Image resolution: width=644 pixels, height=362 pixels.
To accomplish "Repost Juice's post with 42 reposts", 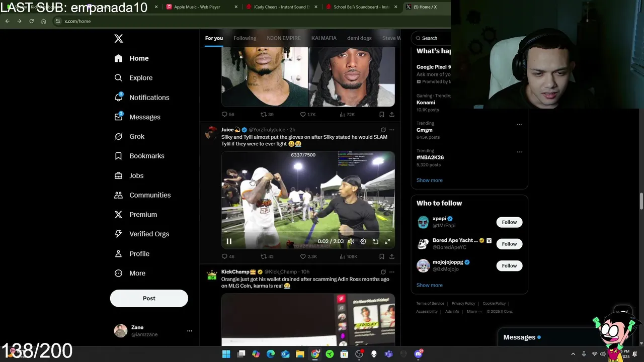I will [267, 256].
